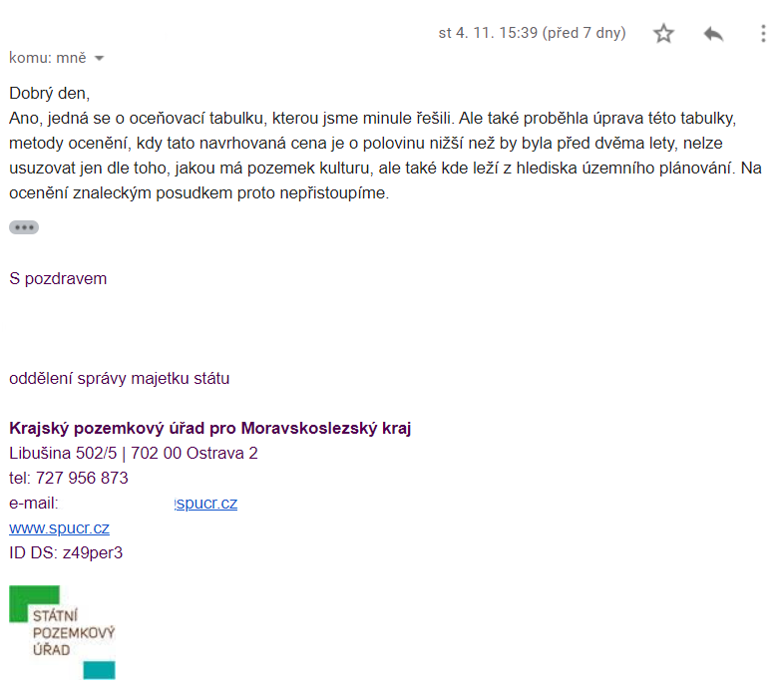Click the "oddělení správy majetku státu" line
Viewport: 784px width, 692px height.
tap(120, 378)
